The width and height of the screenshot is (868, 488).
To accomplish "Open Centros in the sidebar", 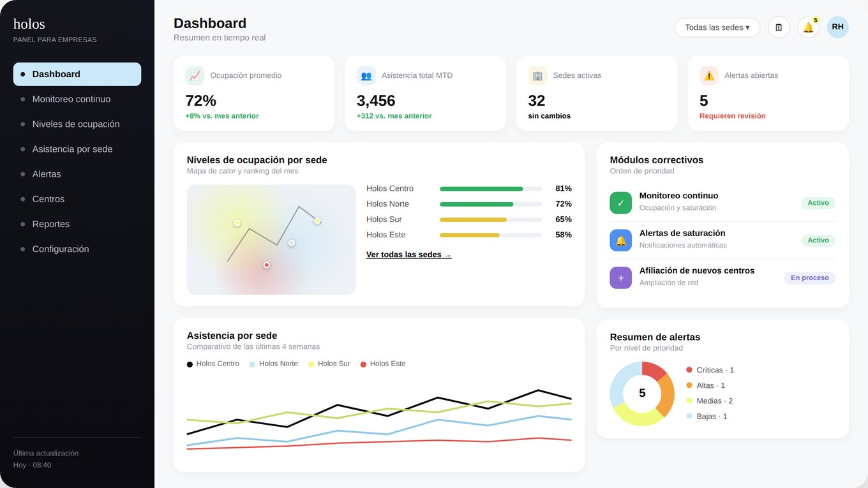I will (77, 199).
